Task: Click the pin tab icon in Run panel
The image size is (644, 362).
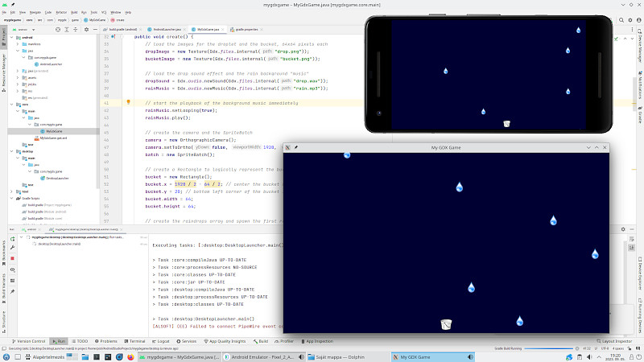Action: coord(12,292)
